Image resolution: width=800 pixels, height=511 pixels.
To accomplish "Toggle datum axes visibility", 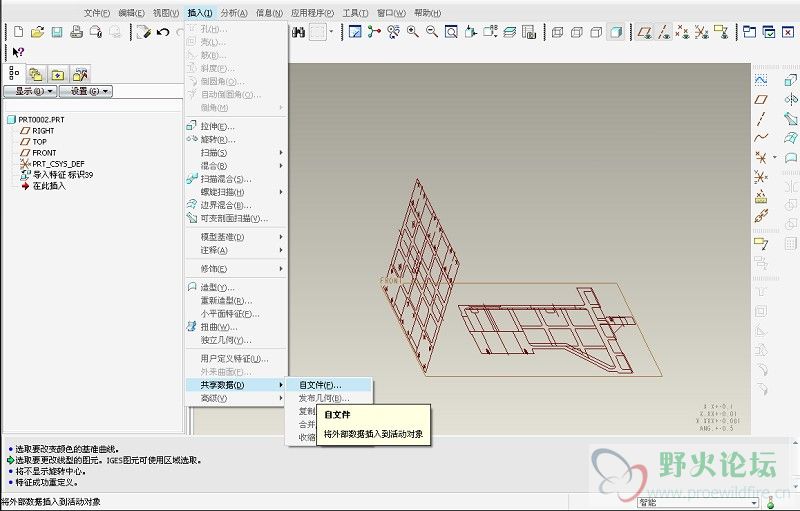I will (x=664, y=33).
